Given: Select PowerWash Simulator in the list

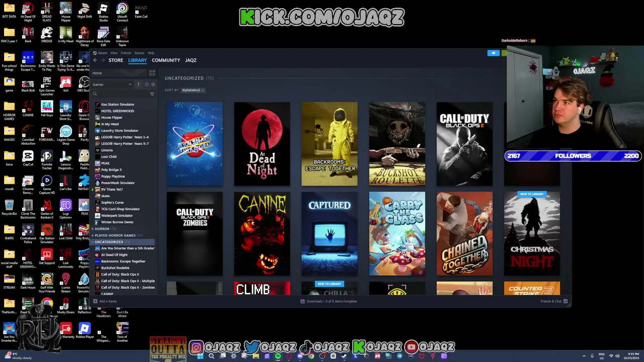Looking at the screenshot, I should tap(118, 183).
